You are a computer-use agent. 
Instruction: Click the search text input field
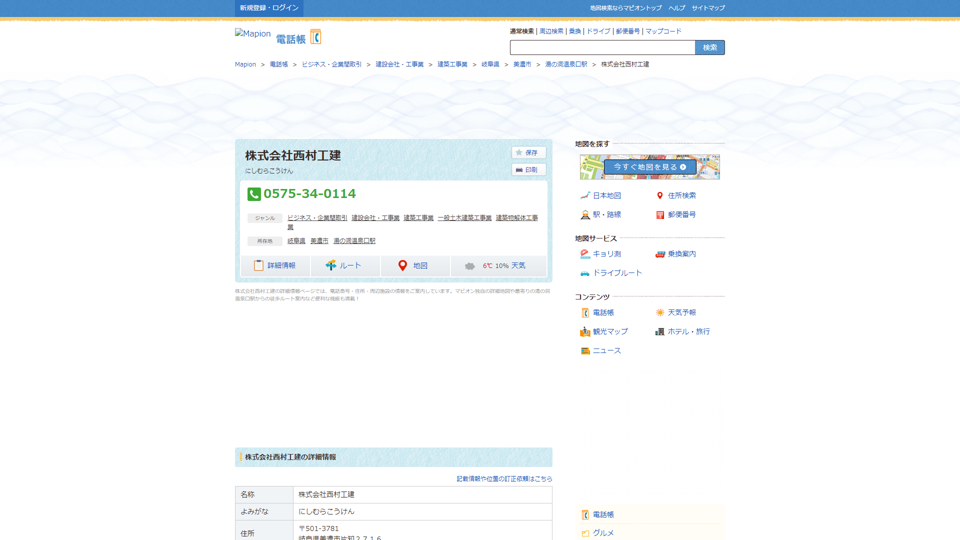click(602, 48)
